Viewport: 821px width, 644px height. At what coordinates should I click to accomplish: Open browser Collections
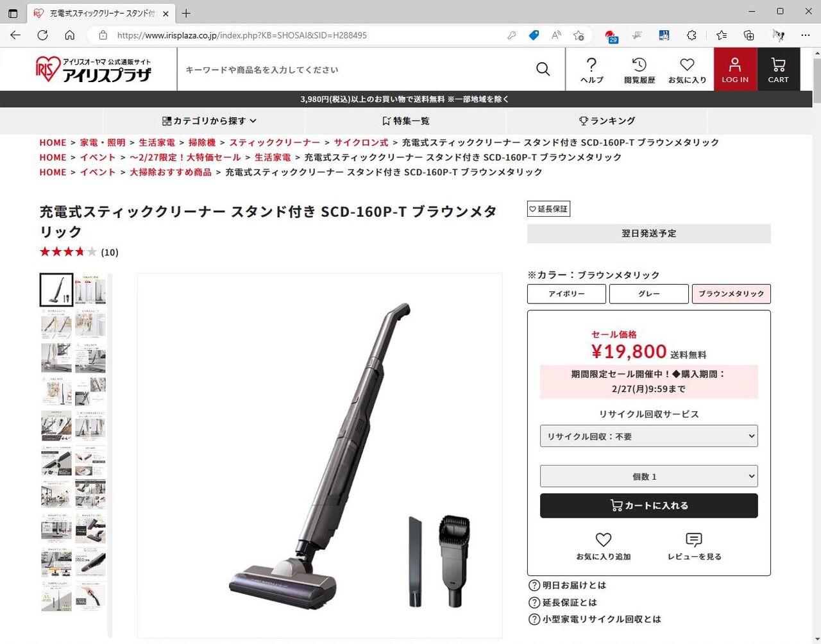749,35
